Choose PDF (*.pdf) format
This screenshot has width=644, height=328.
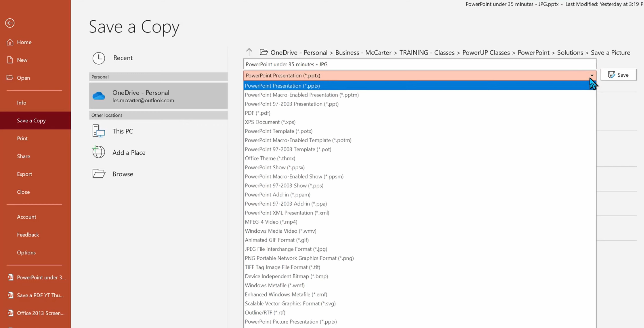420,113
